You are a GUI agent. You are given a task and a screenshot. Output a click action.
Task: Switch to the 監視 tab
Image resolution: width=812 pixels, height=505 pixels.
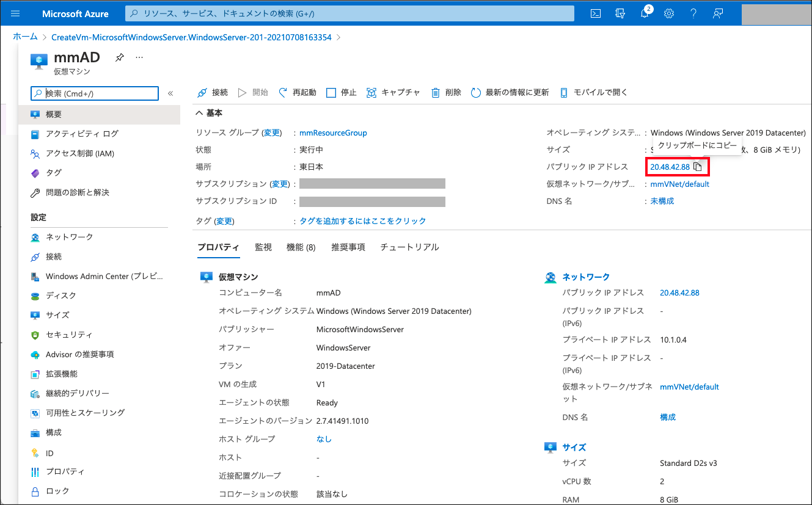263,247
